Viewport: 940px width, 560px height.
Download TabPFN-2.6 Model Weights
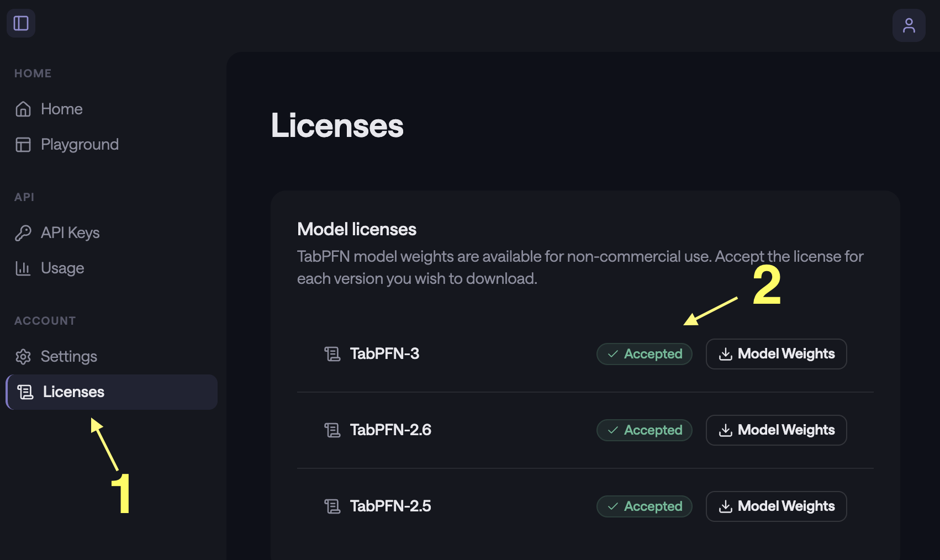pos(776,430)
